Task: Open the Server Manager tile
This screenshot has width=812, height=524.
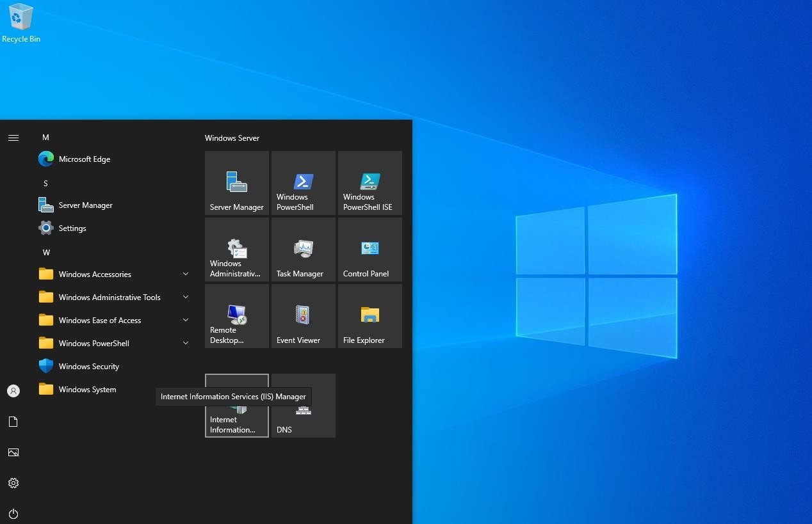Action: tap(237, 183)
